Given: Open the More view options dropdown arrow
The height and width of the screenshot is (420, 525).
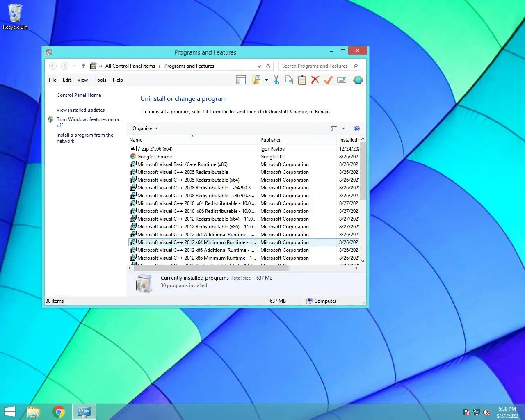Looking at the screenshot, I should 343,128.
